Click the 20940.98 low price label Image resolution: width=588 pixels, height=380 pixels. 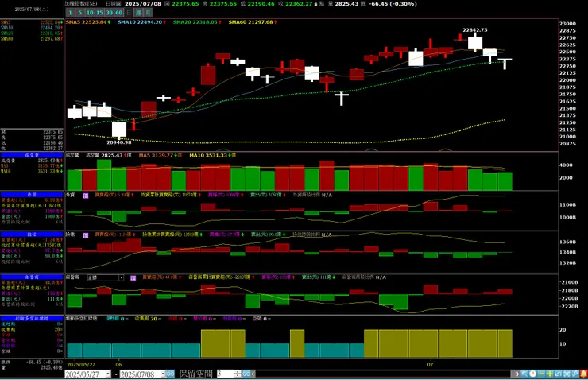coord(119,142)
